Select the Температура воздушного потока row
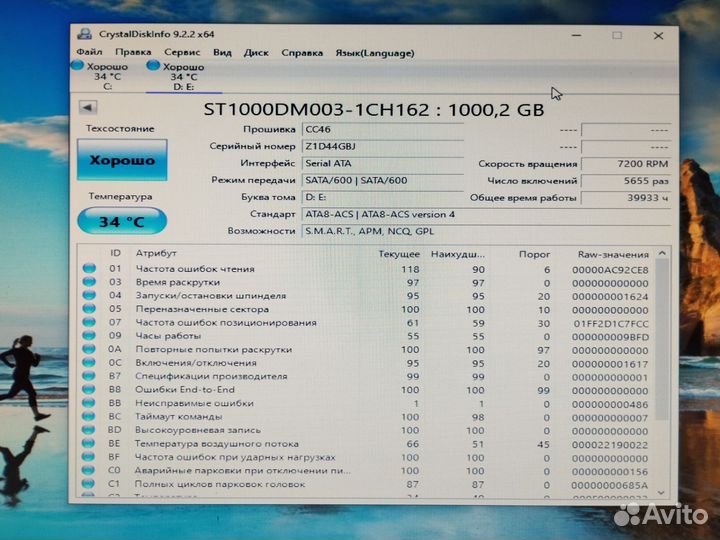 point(366,444)
